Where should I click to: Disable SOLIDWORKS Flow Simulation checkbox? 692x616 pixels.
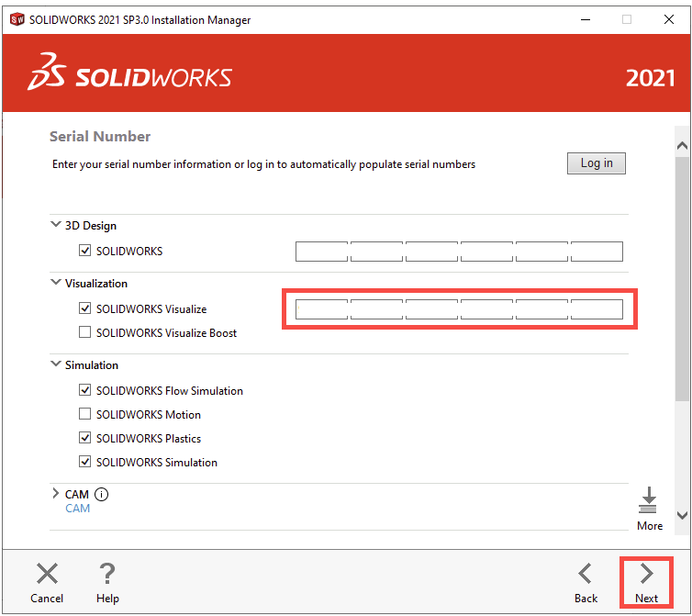point(85,391)
